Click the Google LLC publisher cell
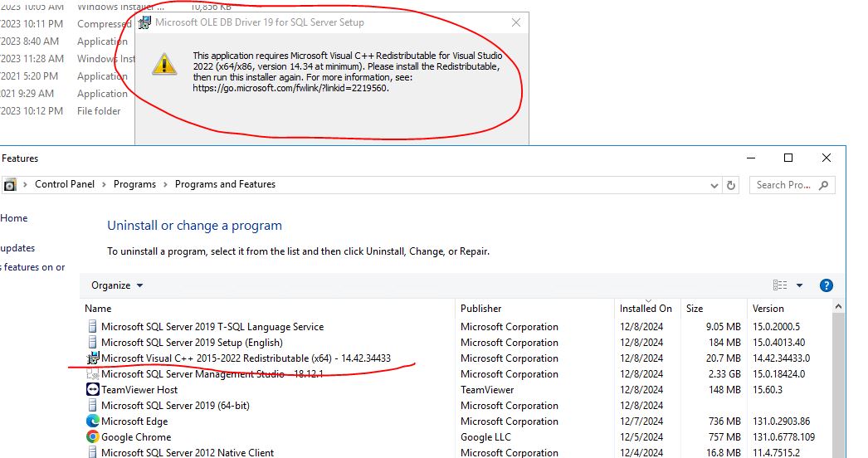868x458 pixels. coord(485,437)
